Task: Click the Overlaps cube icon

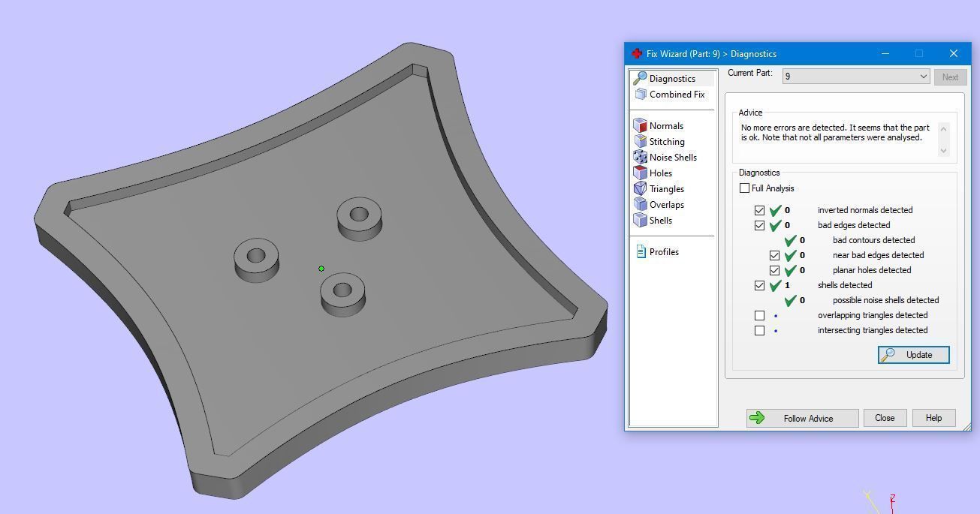Action: [640, 205]
